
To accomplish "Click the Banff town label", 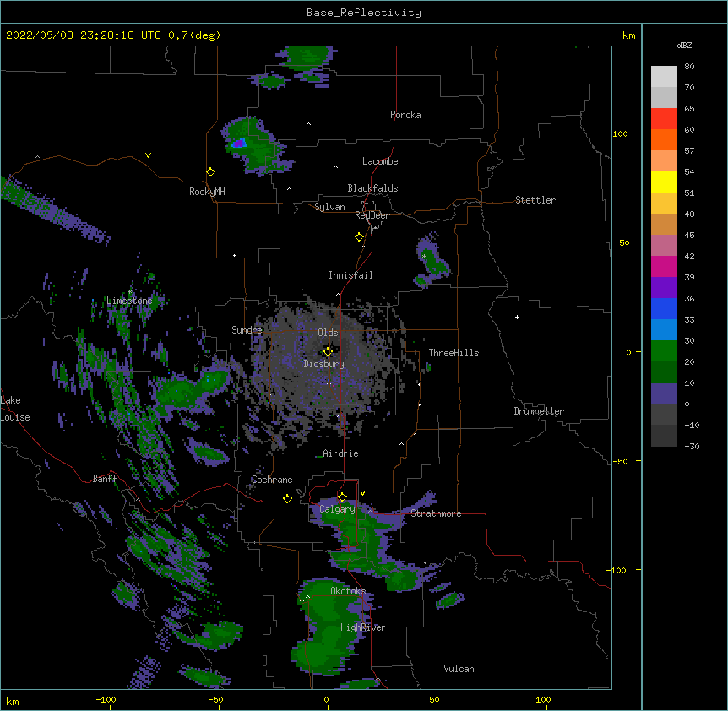I will point(105,479).
